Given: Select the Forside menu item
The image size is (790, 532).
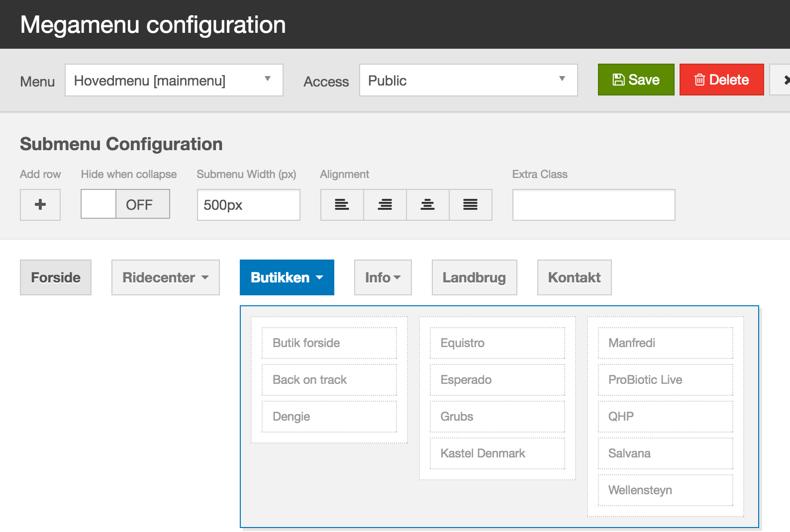Looking at the screenshot, I should point(56,277).
